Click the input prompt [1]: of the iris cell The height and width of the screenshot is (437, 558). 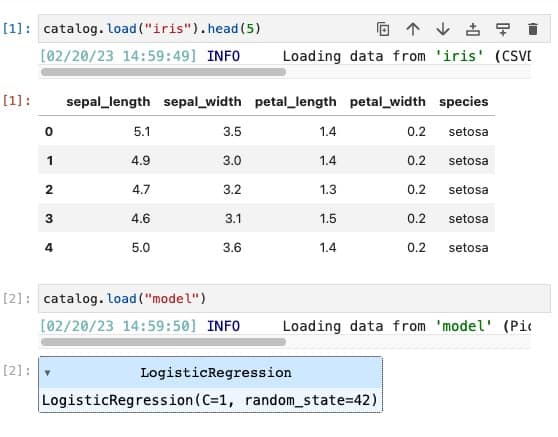click(17, 28)
